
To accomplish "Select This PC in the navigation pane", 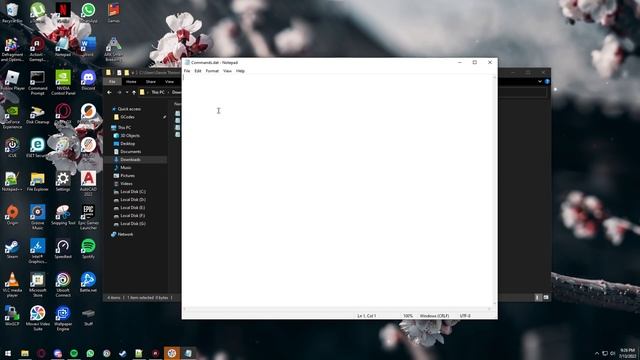I will (x=124, y=128).
